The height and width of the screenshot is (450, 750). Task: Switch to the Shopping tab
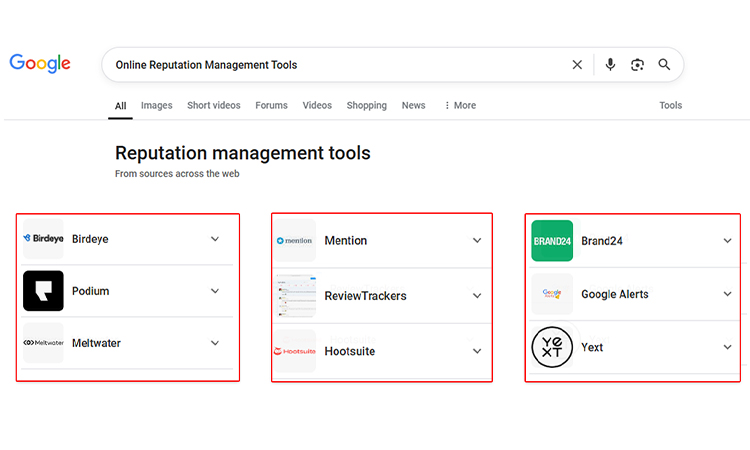[366, 105]
